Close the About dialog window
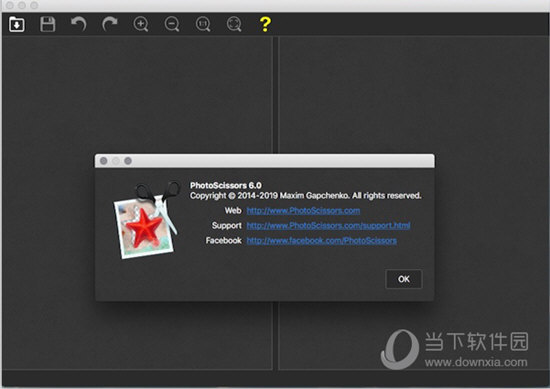This screenshot has height=389, width=550. 103,161
